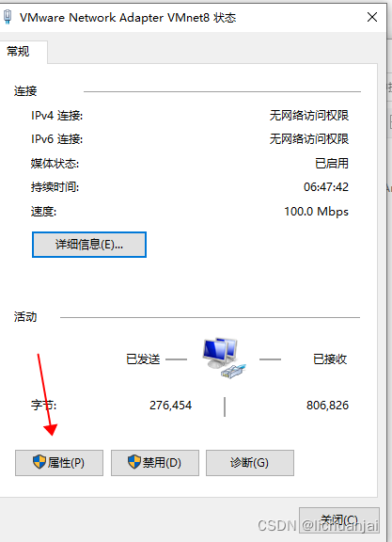Screen dimensions: 392x542
Task: Click the shield icon on 属性 button
Action: click(x=39, y=462)
